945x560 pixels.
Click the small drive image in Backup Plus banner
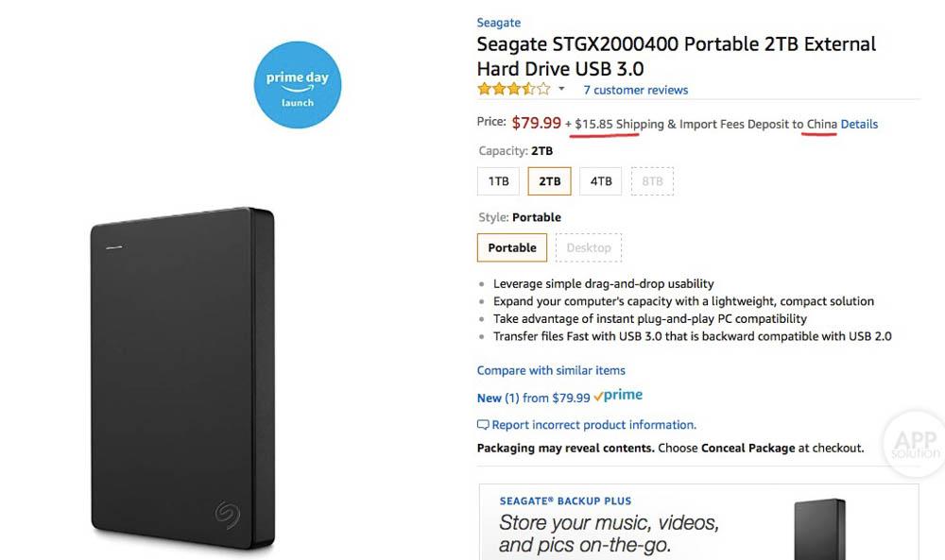tap(819, 529)
